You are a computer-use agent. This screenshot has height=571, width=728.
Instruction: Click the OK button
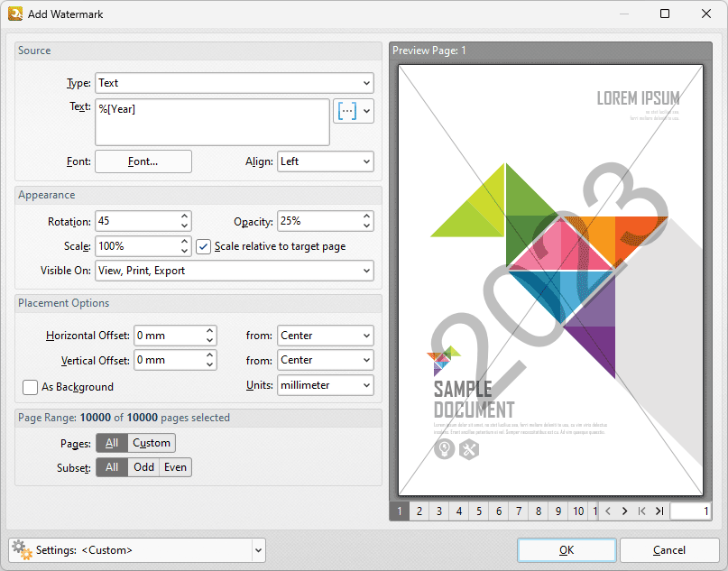[567, 550]
